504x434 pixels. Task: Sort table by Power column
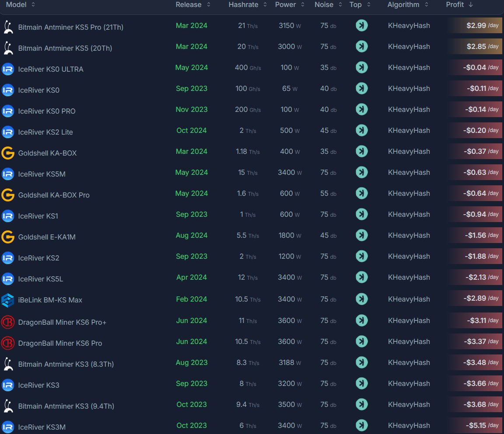coord(290,4)
